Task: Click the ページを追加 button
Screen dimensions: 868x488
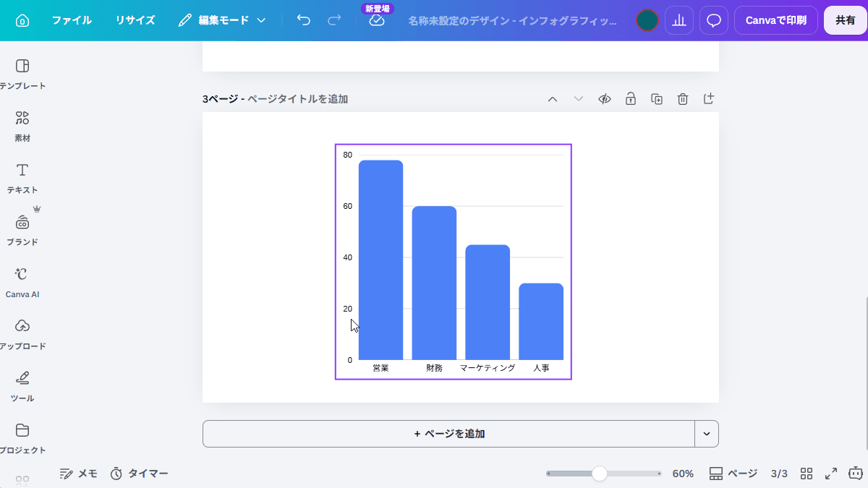Action: click(448, 434)
